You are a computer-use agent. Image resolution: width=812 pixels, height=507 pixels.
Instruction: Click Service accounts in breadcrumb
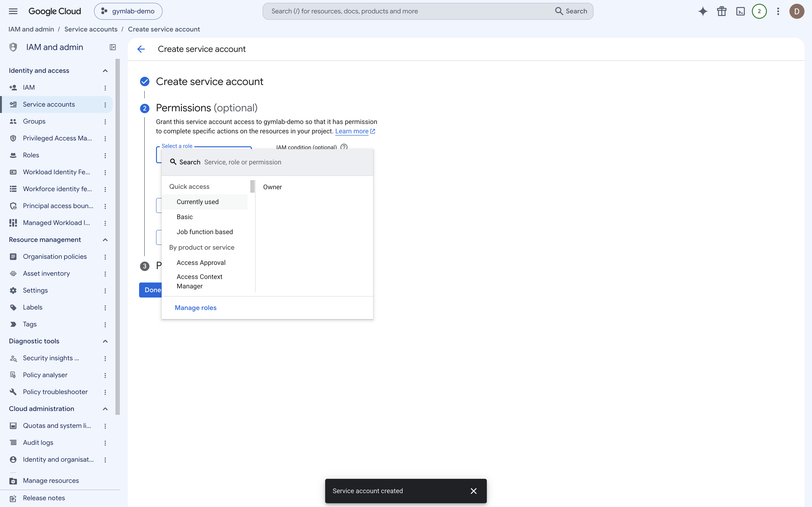(91, 29)
